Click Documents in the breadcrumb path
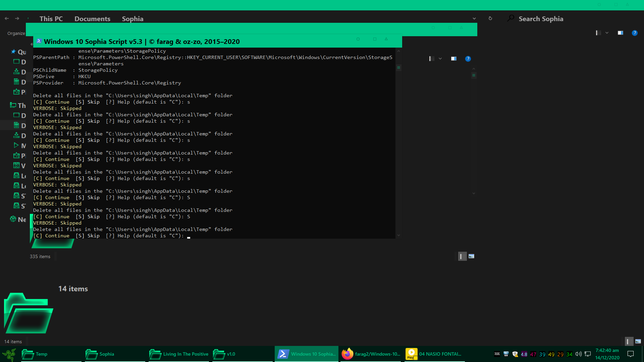 pyautogui.click(x=92, y=19)
